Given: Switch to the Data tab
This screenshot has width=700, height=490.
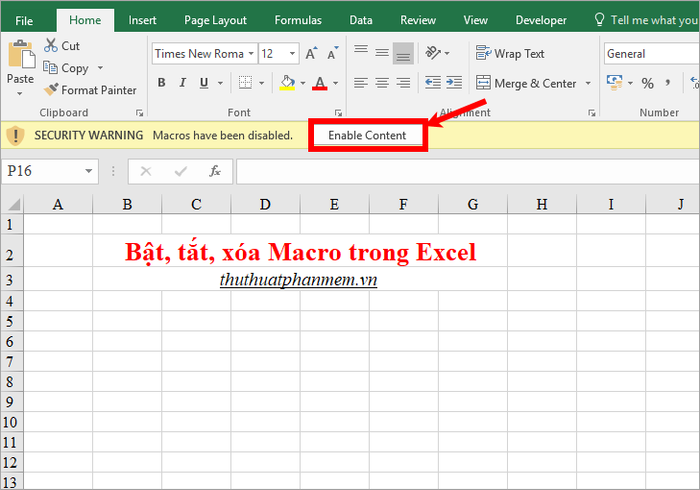Looking at the screenshot, I should tap(361, 20).
